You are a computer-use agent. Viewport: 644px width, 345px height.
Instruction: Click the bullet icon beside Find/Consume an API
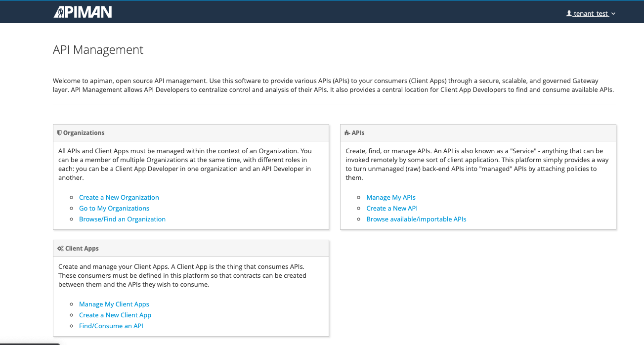point(71,326)
